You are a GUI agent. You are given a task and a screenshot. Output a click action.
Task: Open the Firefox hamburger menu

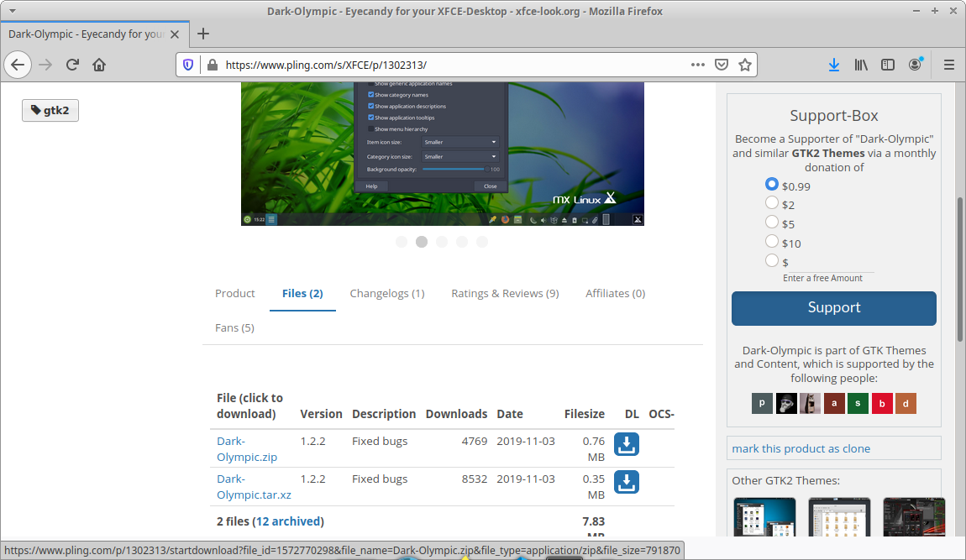[x=948, y=64]
